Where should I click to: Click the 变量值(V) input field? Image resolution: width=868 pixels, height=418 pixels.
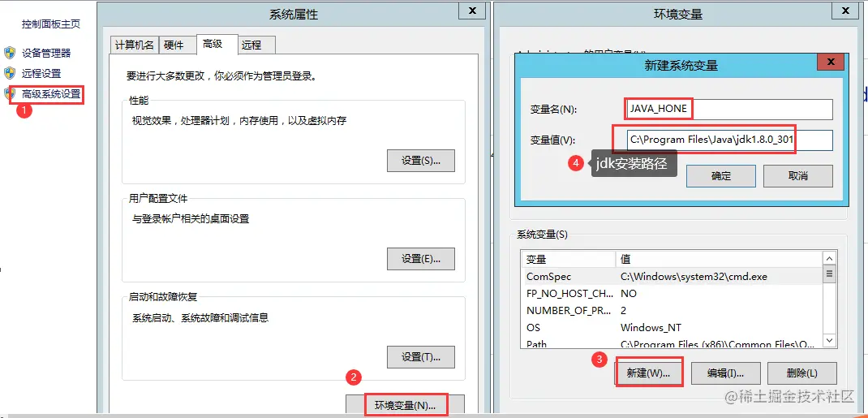pyautogui.click(x=729, y=140)
